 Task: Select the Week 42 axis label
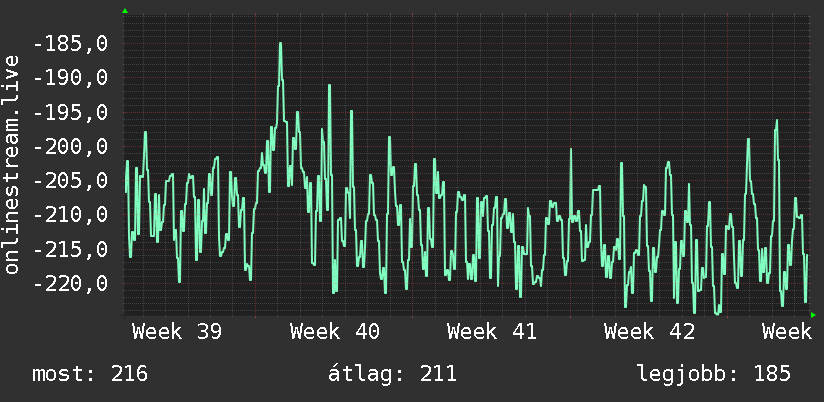pos(650,332)
